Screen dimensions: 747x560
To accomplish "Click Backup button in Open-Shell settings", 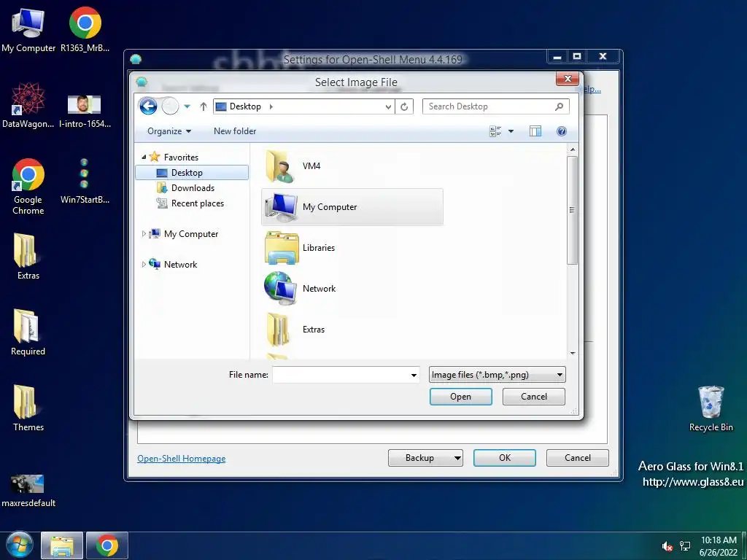I will coord(419,458).
